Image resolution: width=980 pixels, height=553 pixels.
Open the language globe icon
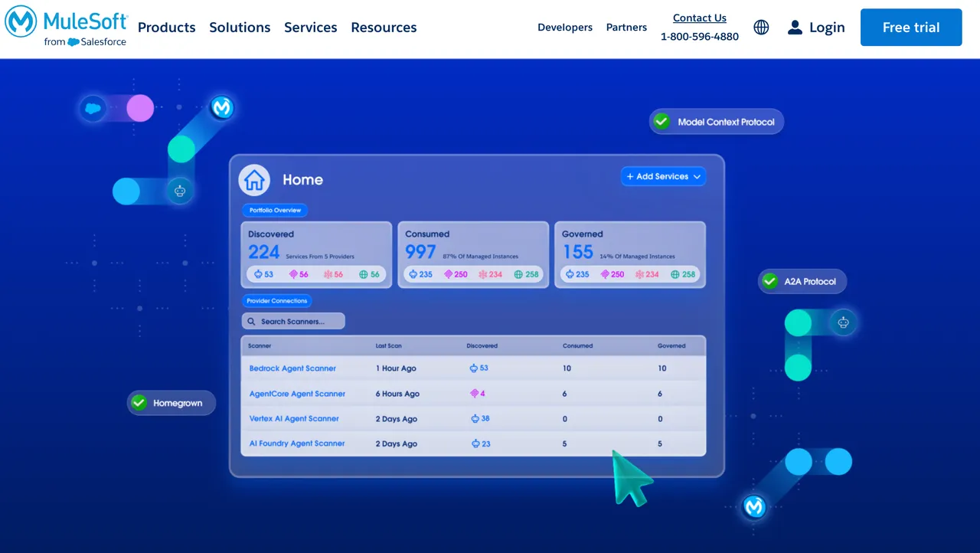click(761, 28)
